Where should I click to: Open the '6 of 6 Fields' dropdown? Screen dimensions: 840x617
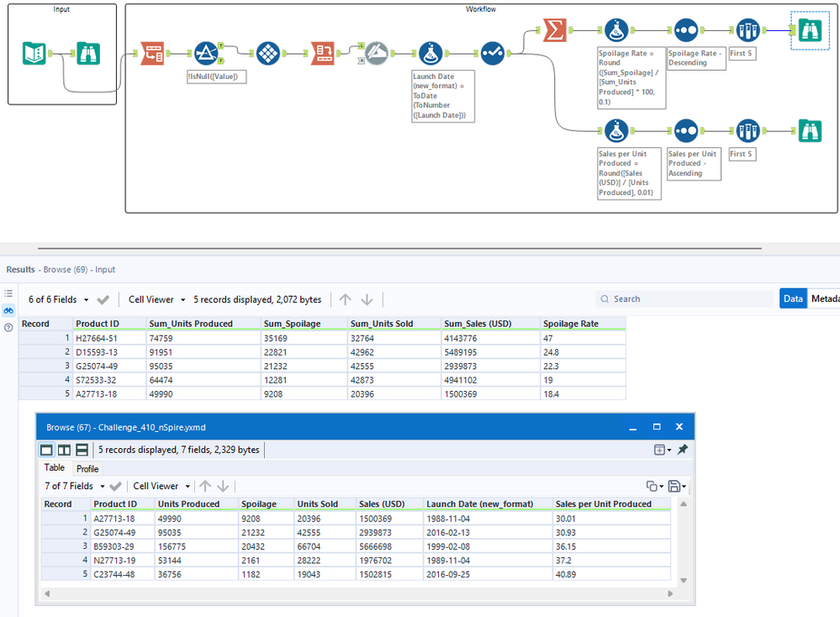(58, 299)
